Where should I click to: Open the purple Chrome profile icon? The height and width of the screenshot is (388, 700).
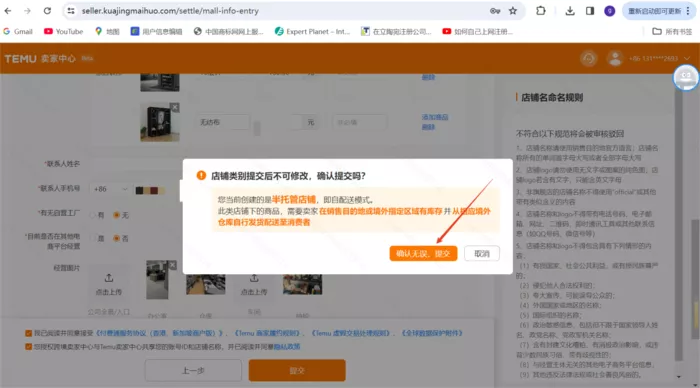(609, 11)
